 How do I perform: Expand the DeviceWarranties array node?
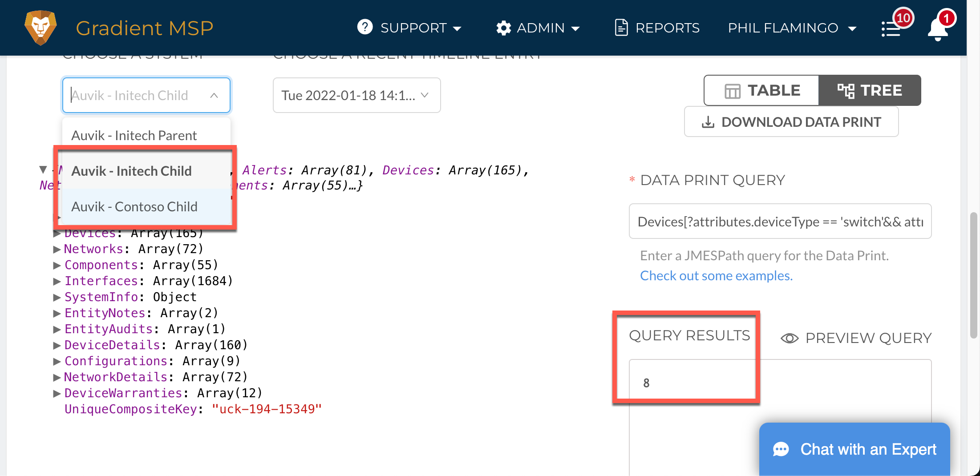point(57,393)
